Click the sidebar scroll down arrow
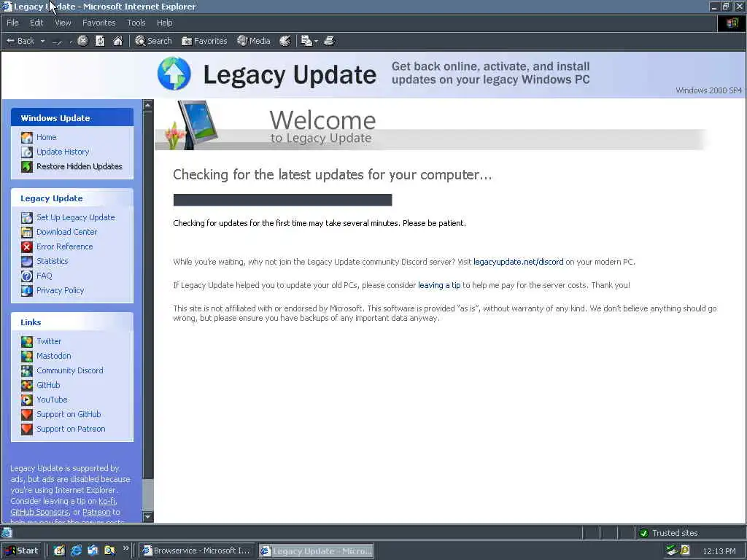Viewport: 747px width, 560px height. click(x=147, y=517)
